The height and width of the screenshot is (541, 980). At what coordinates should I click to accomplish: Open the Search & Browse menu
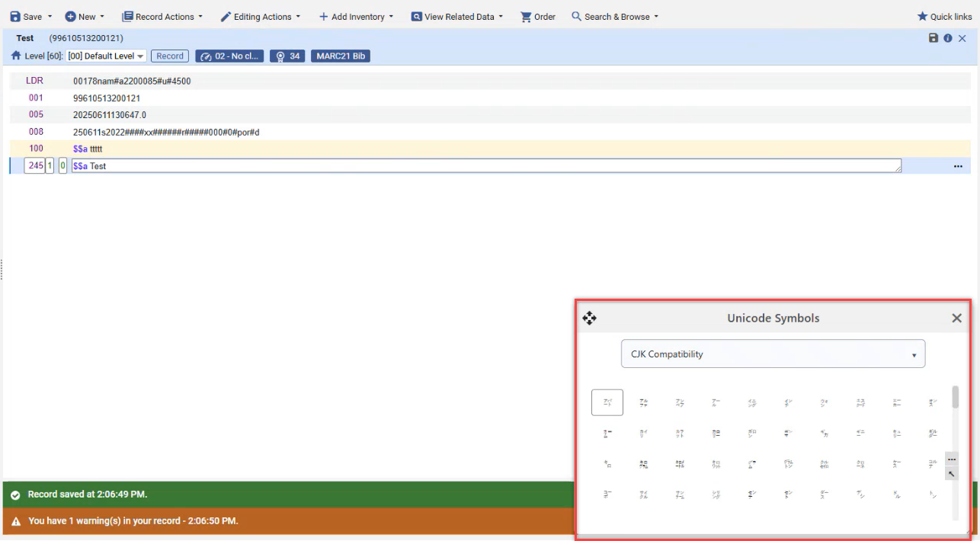(x=615, y=17)
